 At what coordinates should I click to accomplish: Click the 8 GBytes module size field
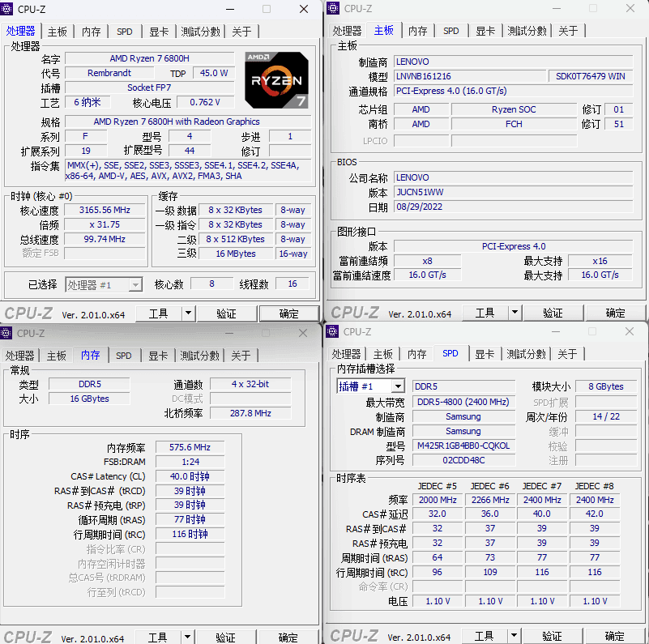(606, 386)
